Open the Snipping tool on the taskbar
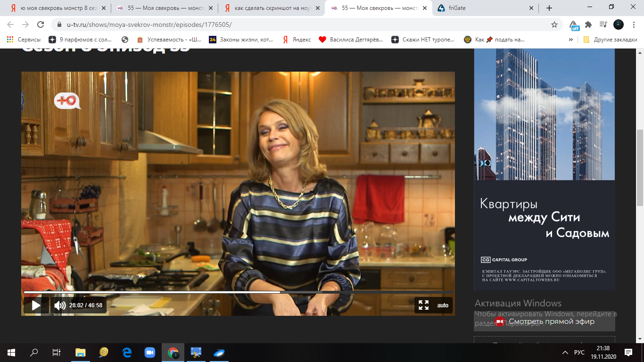The height and width of the screenshot is (362, 644). [196, 352]
